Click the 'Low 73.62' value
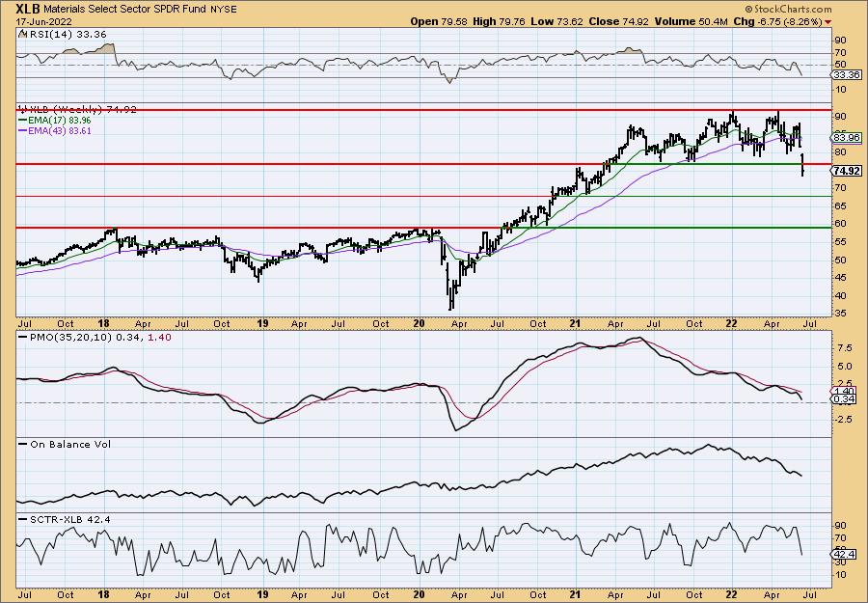This screenshot has height=603, width=868. coord(556,21)
